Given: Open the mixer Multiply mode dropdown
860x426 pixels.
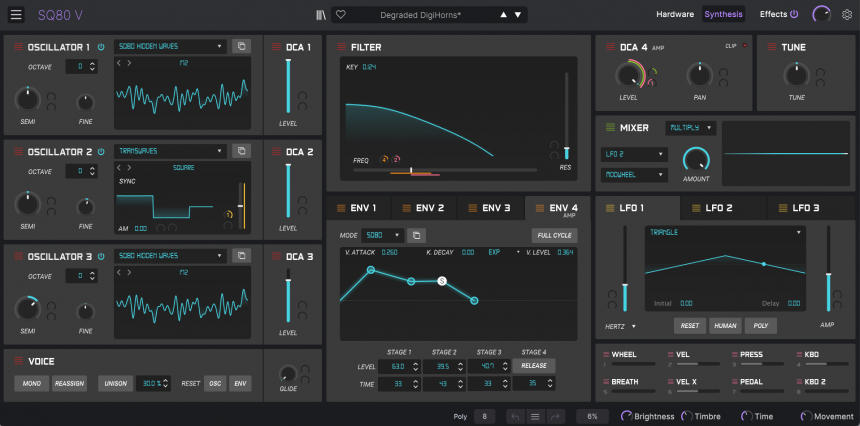Looking at the screenshot, I should 691,128.
